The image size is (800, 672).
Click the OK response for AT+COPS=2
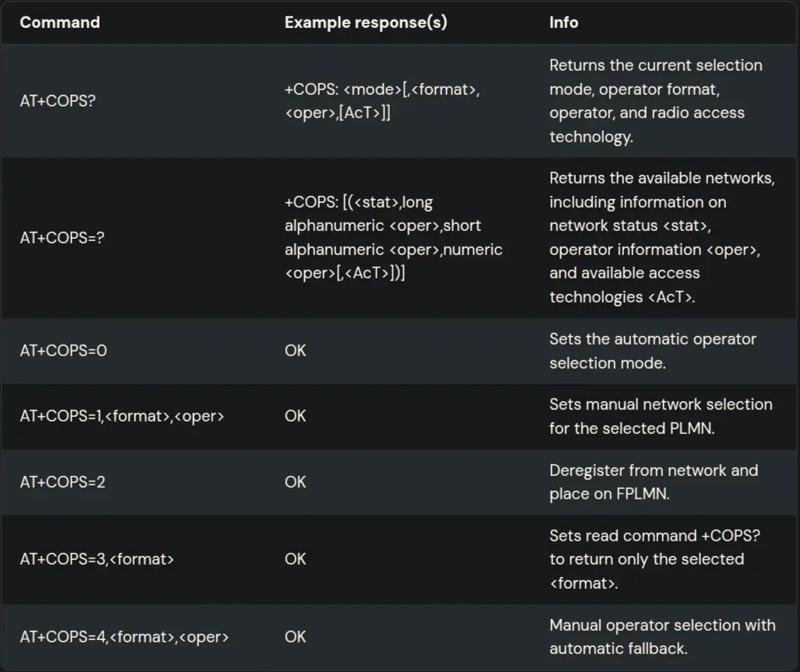pyautogui.click(x=296, y=481)
